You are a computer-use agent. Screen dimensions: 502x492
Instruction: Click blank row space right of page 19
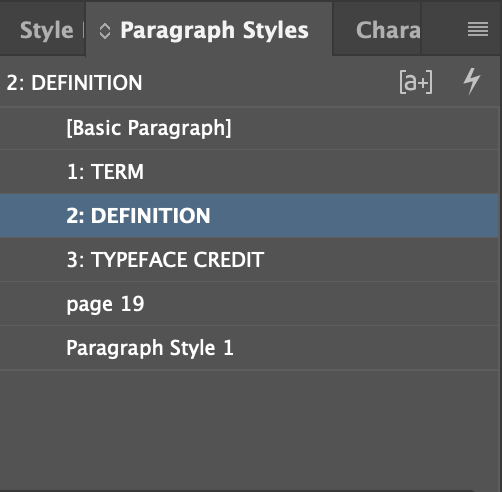tap(320, 304)
